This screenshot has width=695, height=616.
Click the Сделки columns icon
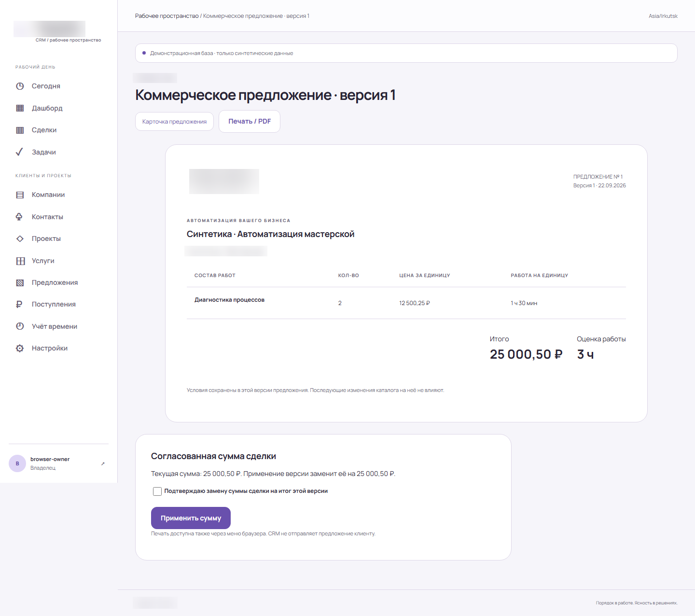[x=20, y=130]
